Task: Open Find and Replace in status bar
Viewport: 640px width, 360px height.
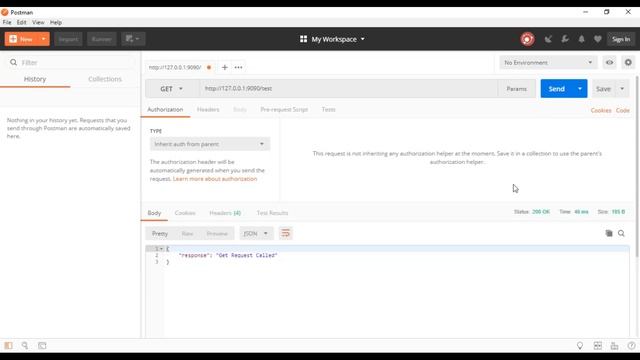Action: (25, 346)
